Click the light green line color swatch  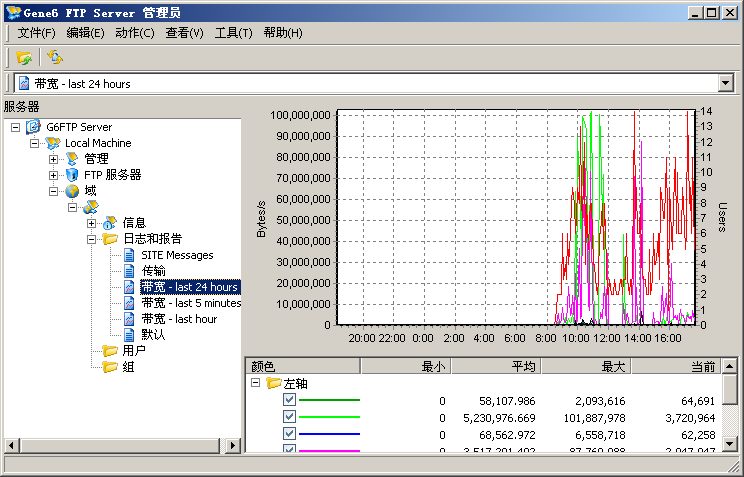(329, 417)
